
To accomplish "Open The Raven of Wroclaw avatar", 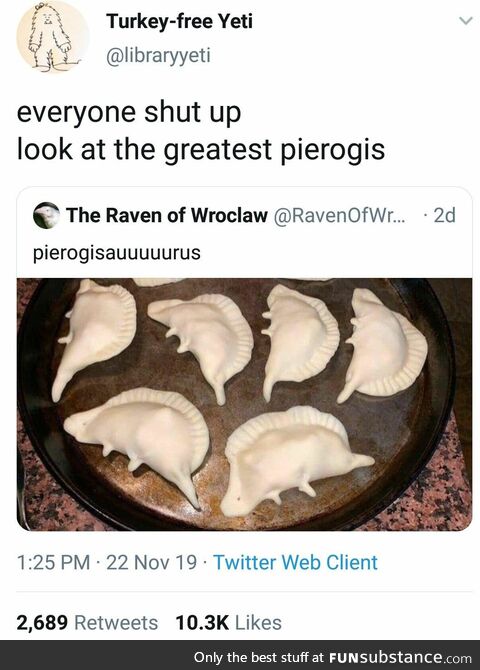I will pyautogui.click(x=46, y=215).
